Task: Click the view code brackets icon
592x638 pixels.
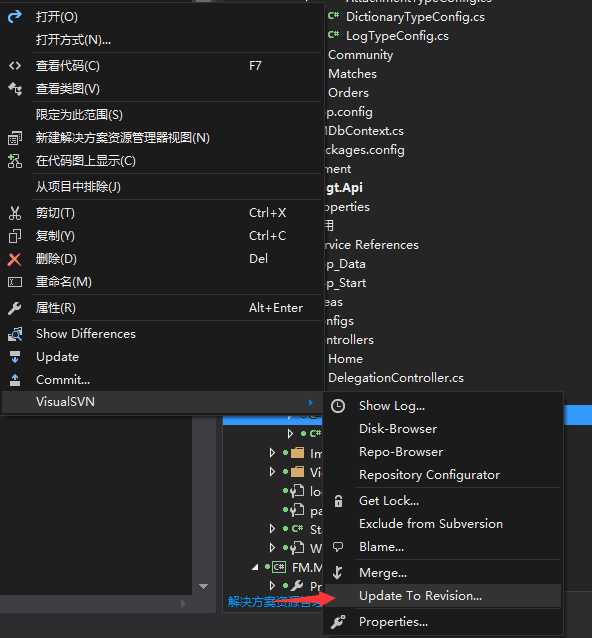Action: click(15, 66)
